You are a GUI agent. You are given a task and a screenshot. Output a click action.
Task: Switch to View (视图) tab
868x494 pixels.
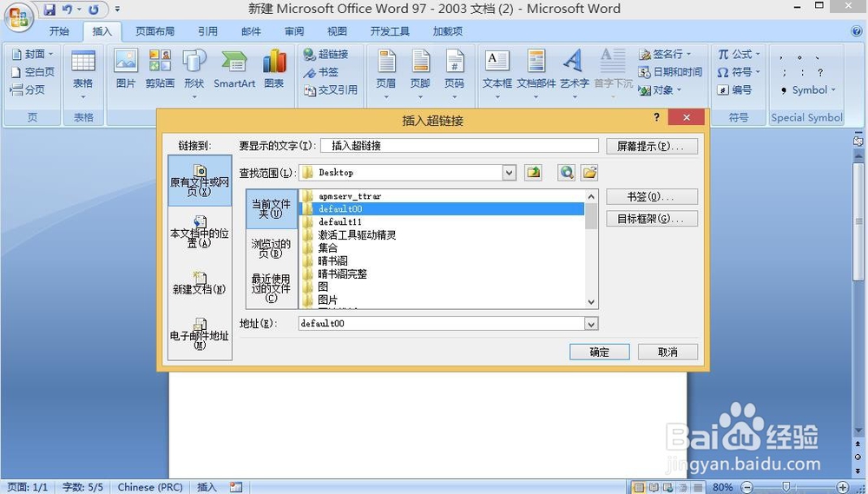(x=337, y=31)
